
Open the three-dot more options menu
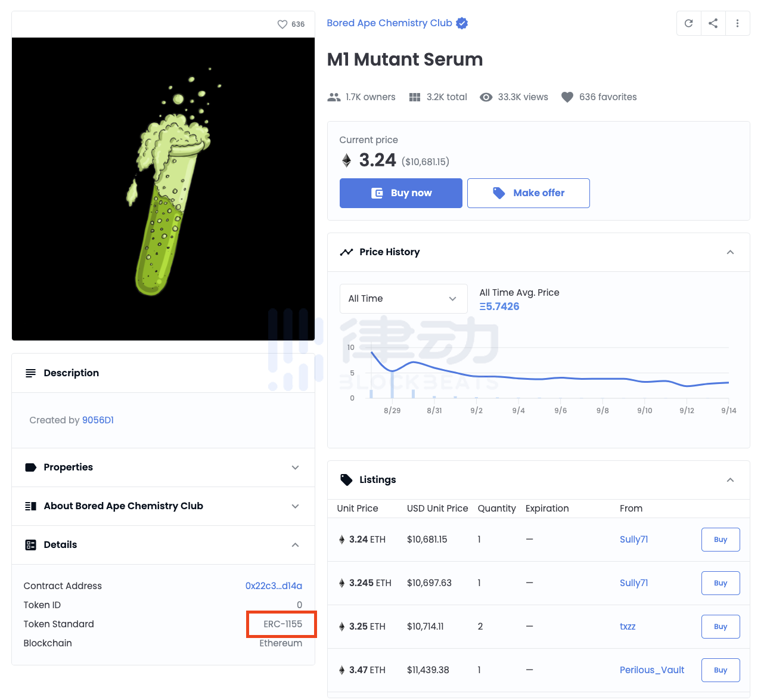738,23
